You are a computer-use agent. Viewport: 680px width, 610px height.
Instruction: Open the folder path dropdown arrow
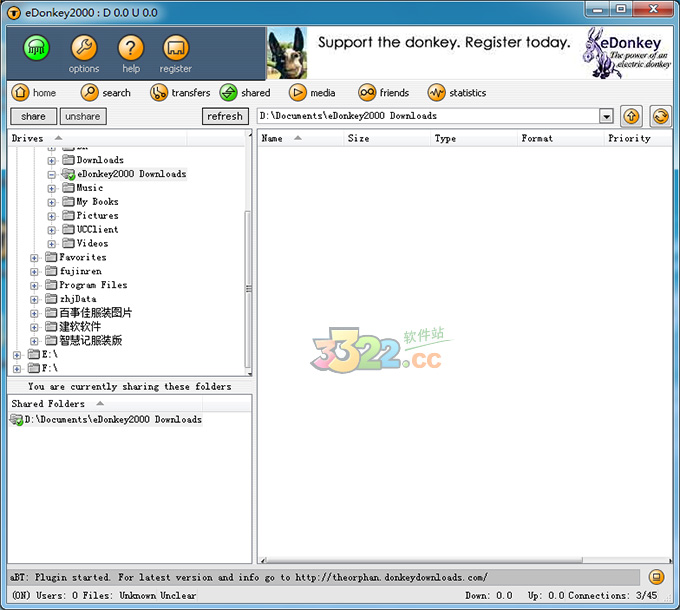(x=606, y=116)
